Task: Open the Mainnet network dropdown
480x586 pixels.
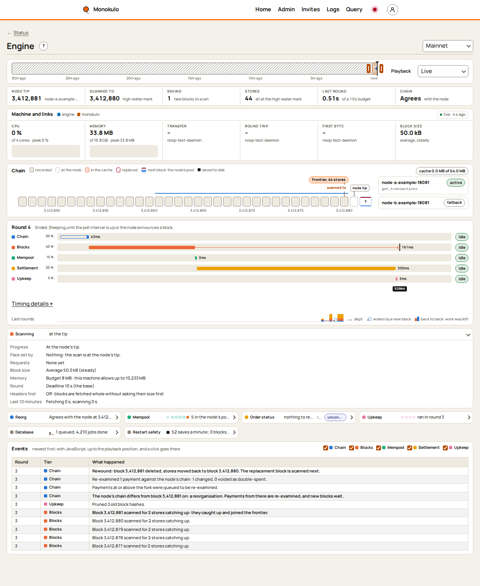Action: pyautogui.click(x=447, y=46)
